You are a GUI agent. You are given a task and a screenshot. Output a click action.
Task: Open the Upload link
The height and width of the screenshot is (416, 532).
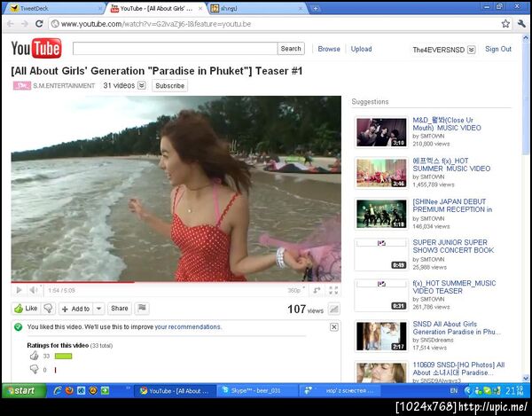(x=361, y=49)
